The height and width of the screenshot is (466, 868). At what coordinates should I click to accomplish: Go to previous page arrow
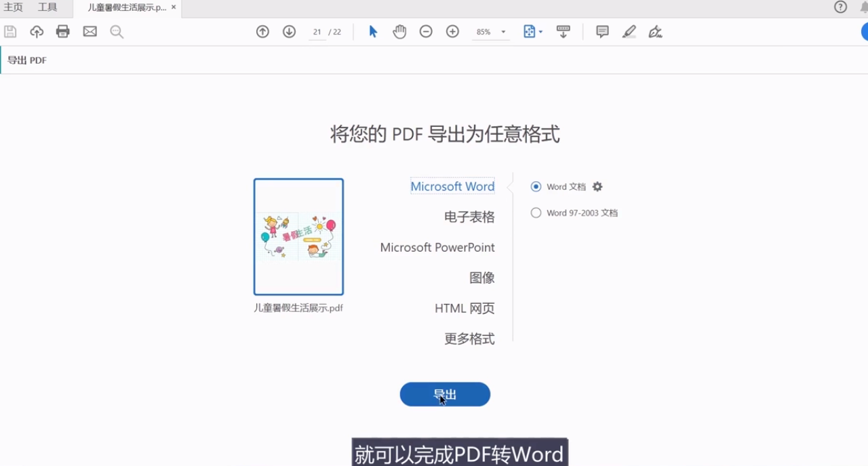[x=263, y=32]
